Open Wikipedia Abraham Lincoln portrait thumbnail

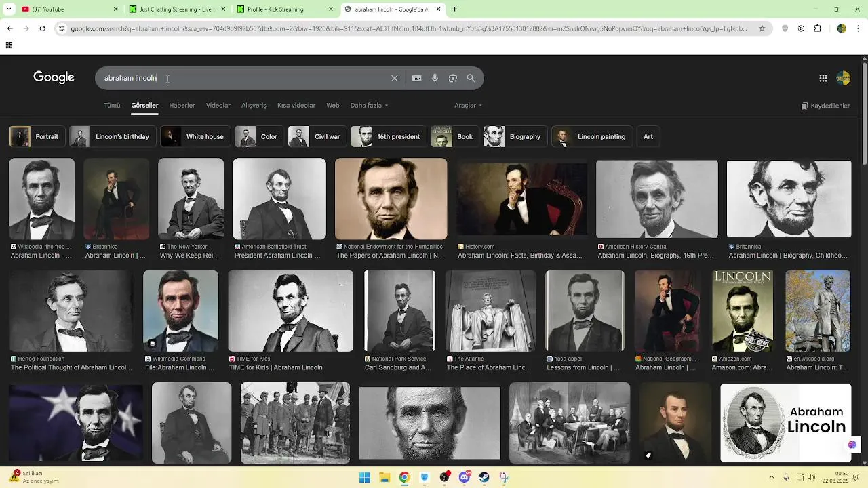click(x=41, y=199)
